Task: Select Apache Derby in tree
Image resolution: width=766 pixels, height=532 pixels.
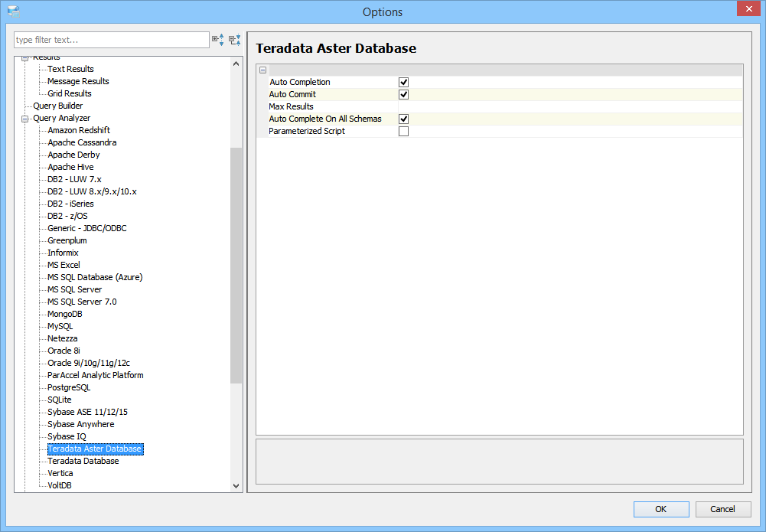Action: click(73, 155)
